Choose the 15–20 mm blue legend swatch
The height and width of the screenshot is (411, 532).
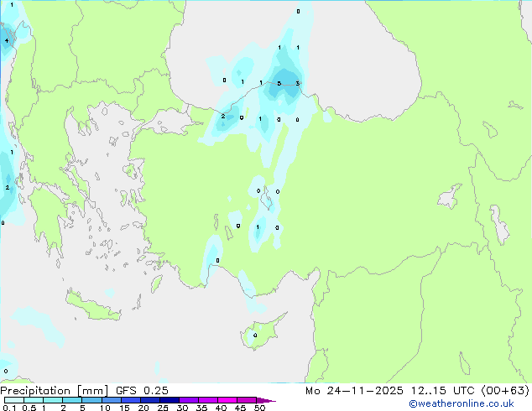pyautogui.click(x=131, y=400)
